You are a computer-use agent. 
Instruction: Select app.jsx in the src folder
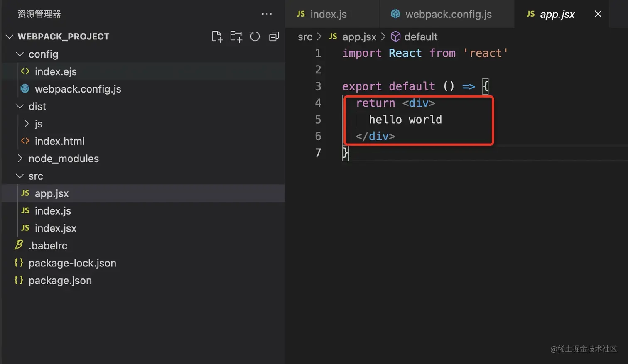point(143,193)
